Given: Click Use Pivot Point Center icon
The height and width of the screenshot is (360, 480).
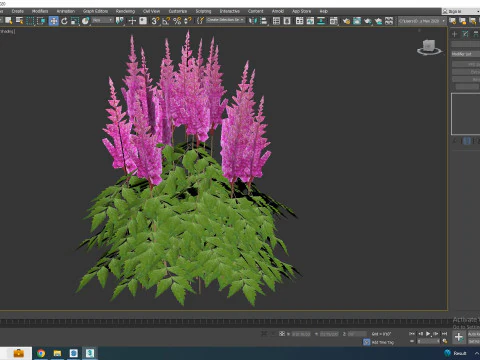Looking at the screenshot, I should click(119, 21).
